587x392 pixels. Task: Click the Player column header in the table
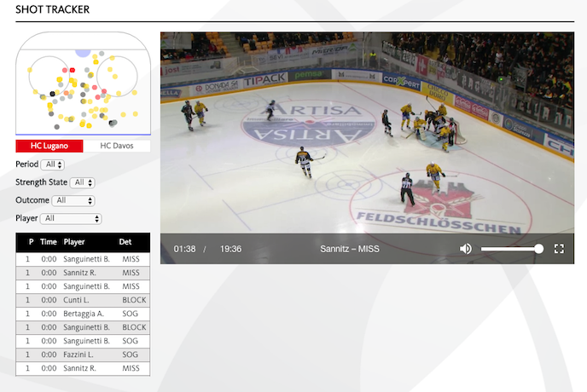75,242
